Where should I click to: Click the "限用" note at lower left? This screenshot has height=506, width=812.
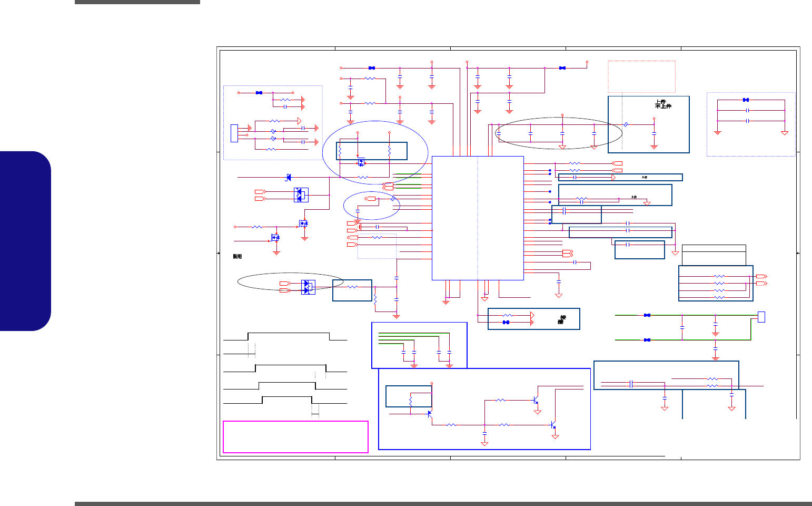tap(237, 256)
